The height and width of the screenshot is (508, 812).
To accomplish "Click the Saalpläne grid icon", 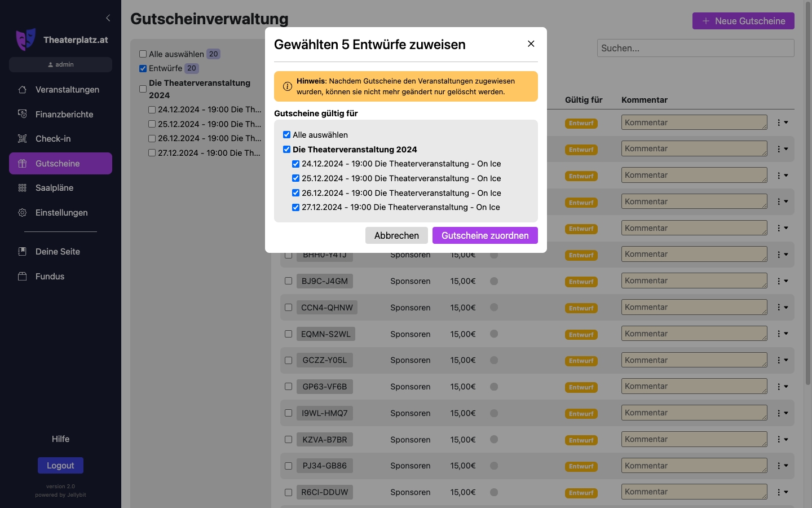I will pyautogui.click(x=23, y=188).
